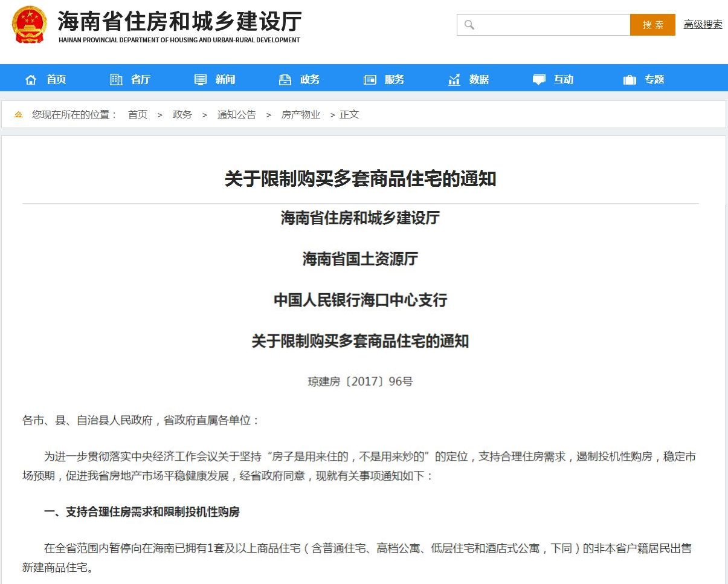
Task: Click the magnifying glass search icon
Action: pos(469,25)
